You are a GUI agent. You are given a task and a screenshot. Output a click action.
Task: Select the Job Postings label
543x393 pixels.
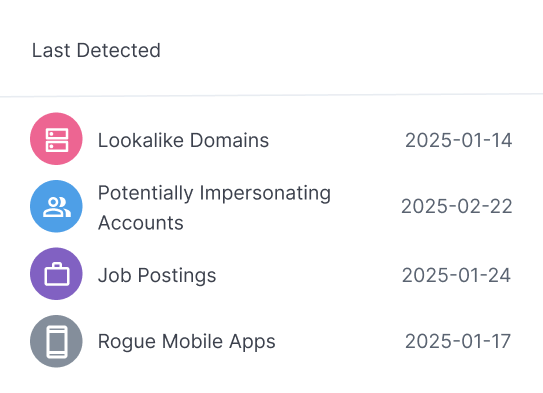click(157, 276)
